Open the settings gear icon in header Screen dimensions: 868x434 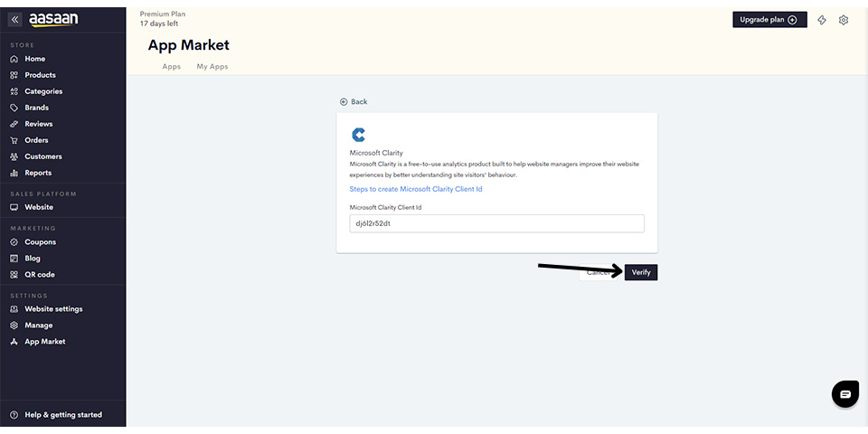point(844,20)
